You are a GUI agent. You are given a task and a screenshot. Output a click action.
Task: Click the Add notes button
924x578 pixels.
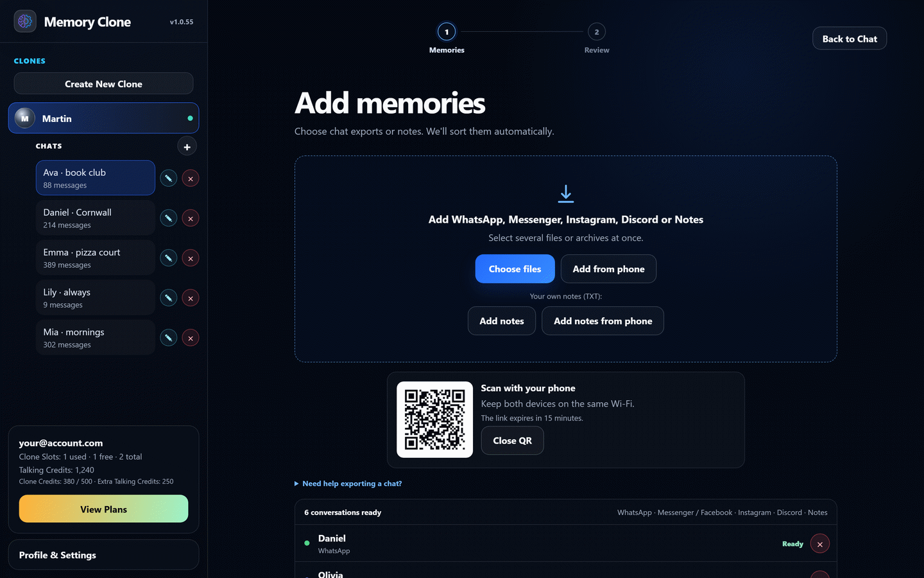(x=502, y=321)
